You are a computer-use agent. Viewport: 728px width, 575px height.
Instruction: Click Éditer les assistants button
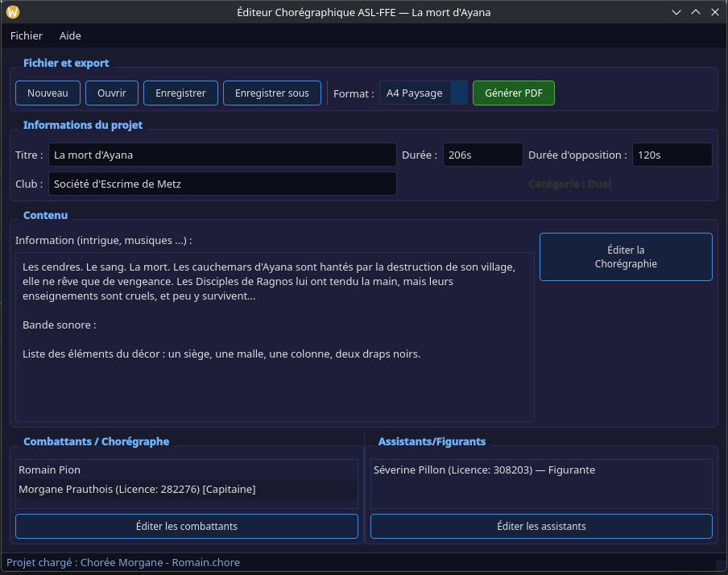[541, 526]
